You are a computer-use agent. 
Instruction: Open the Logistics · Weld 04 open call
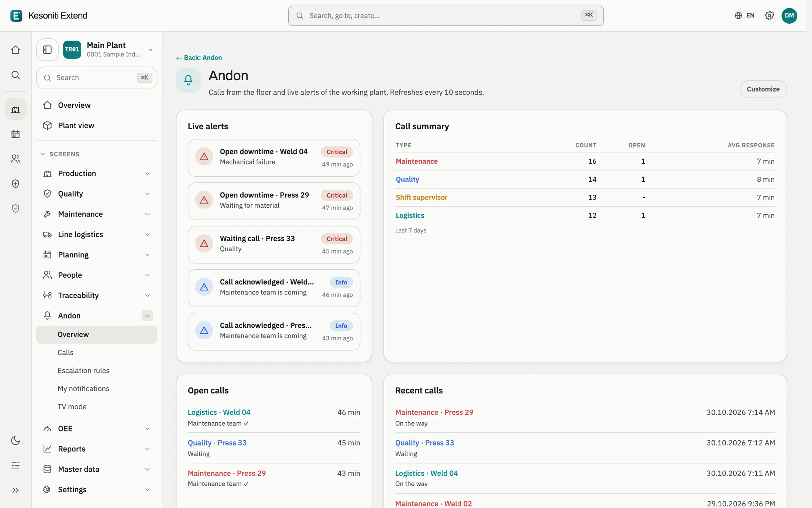[x=219, y=412]
